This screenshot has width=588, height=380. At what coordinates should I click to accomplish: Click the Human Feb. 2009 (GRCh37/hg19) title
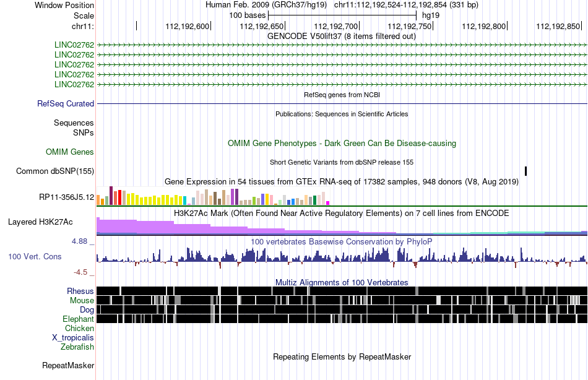[x=266, y=5]
